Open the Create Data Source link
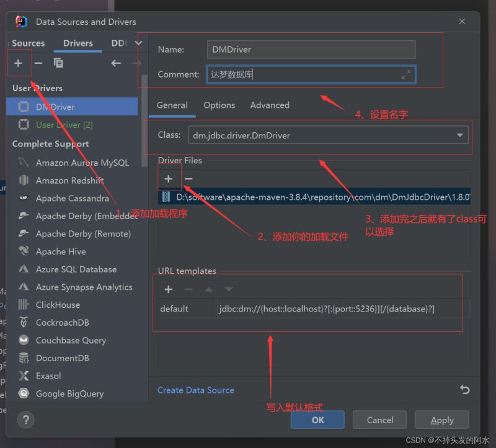Image resolution: width=496 pixels, height=448 pixels. click(x=196, y=390)
